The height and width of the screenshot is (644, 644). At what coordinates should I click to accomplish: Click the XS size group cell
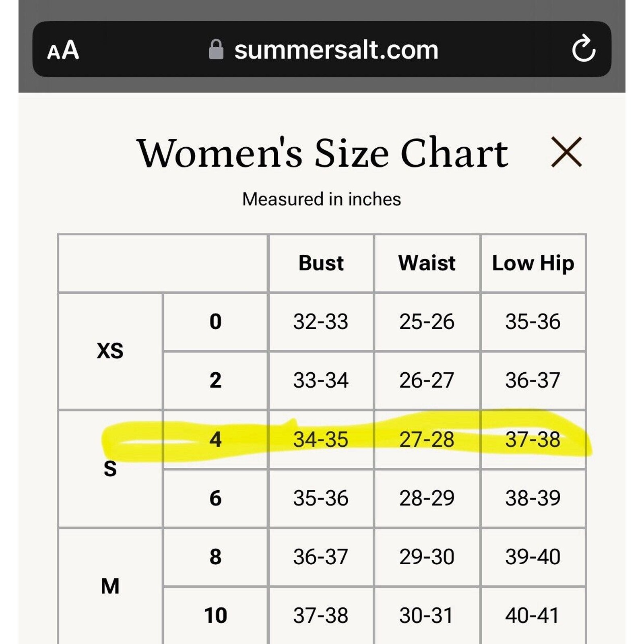click(x=110, y=351)
